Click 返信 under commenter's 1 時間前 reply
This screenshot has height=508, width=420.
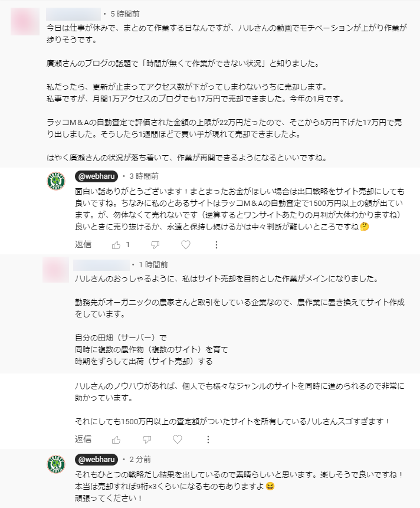tap(83, 439)
